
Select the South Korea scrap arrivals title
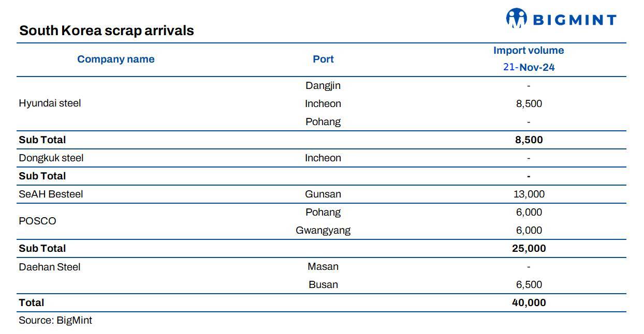coord(107,31)
